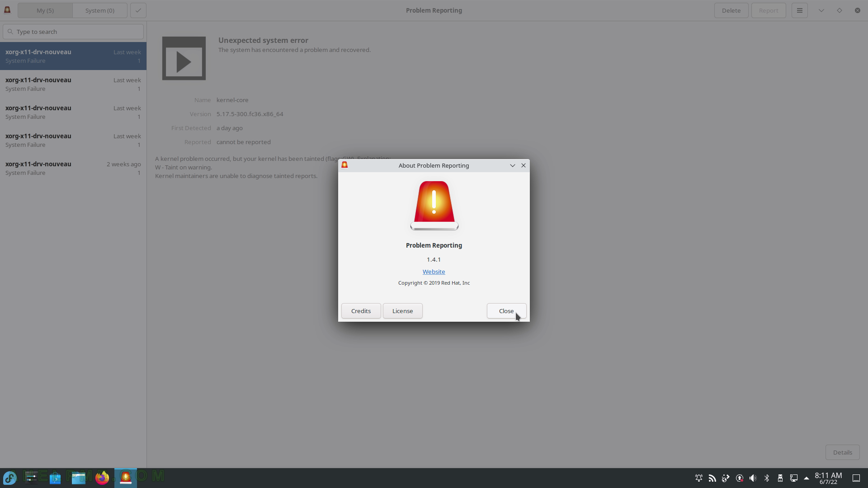Click Problem Reporting taskbar entry
This screenshot has height=488, width=868.
point(126,478)
